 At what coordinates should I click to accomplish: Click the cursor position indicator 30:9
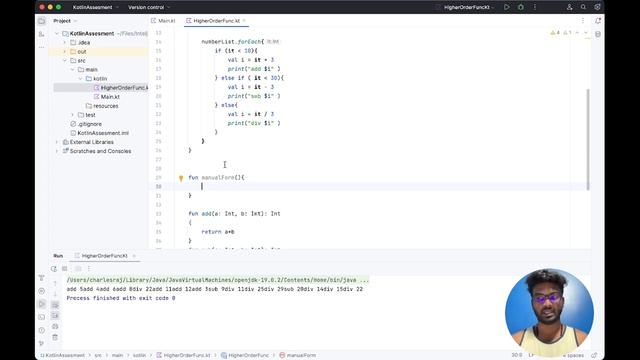coord(517,355)
